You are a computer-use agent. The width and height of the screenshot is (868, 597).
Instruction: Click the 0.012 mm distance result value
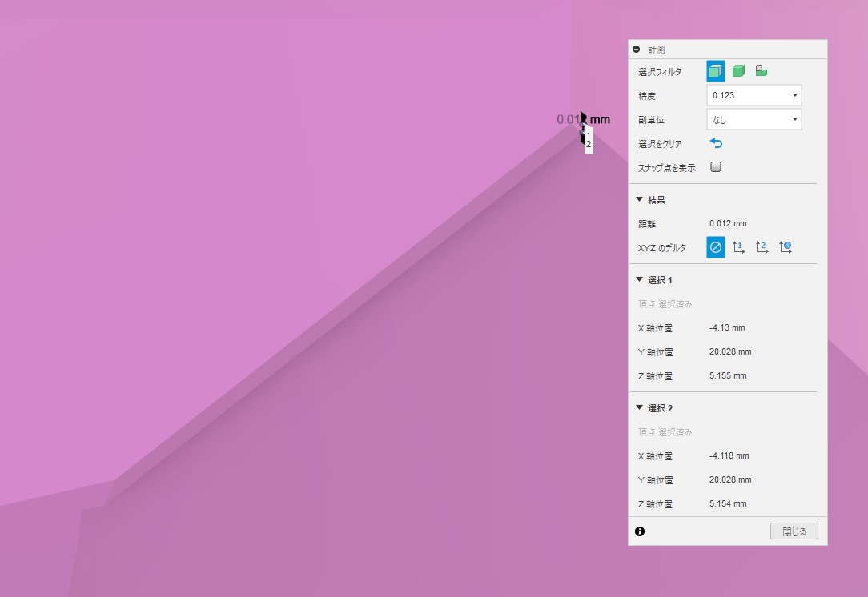coord(727,223)
